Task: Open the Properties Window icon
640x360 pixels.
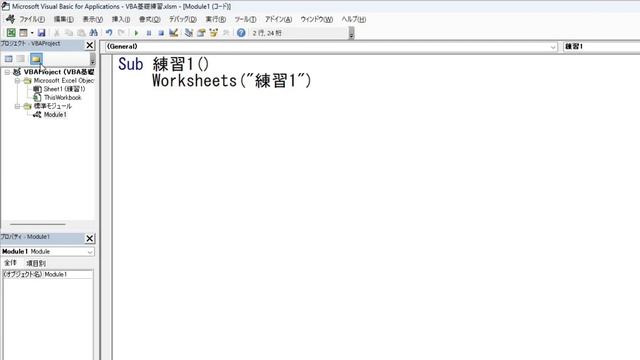Action: (201, 33)
